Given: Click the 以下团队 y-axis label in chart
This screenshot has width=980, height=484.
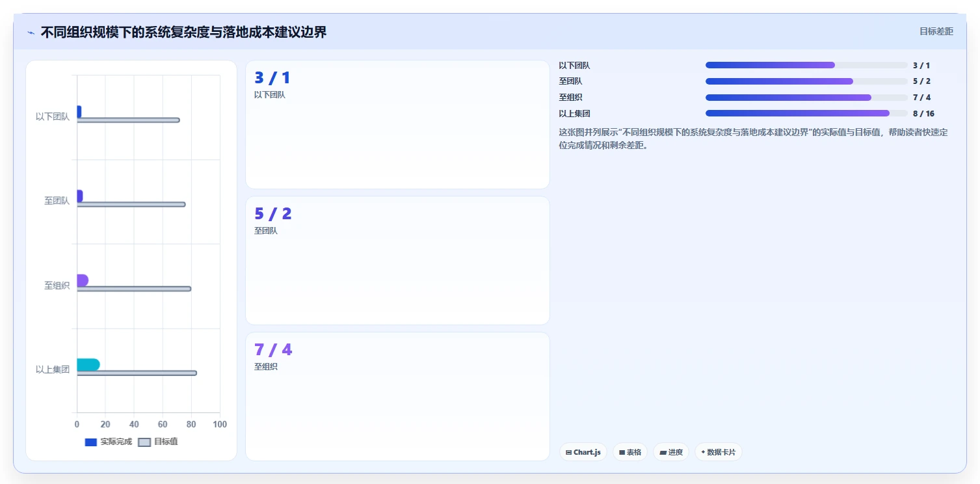Looking at the screenshot, I should [53, 116].
